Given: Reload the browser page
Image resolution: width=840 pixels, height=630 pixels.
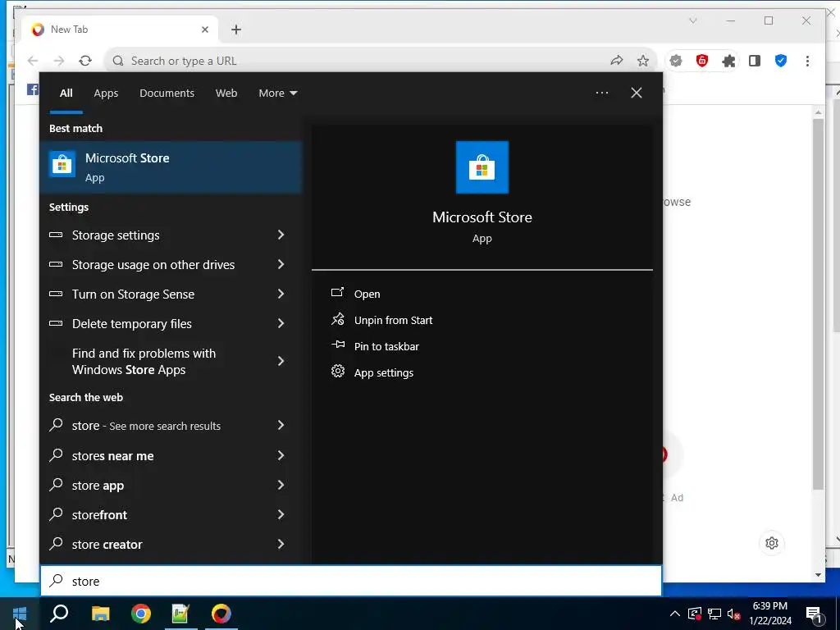Looking at the screenshot, I should pyautogui.click(x=85, y=61).
